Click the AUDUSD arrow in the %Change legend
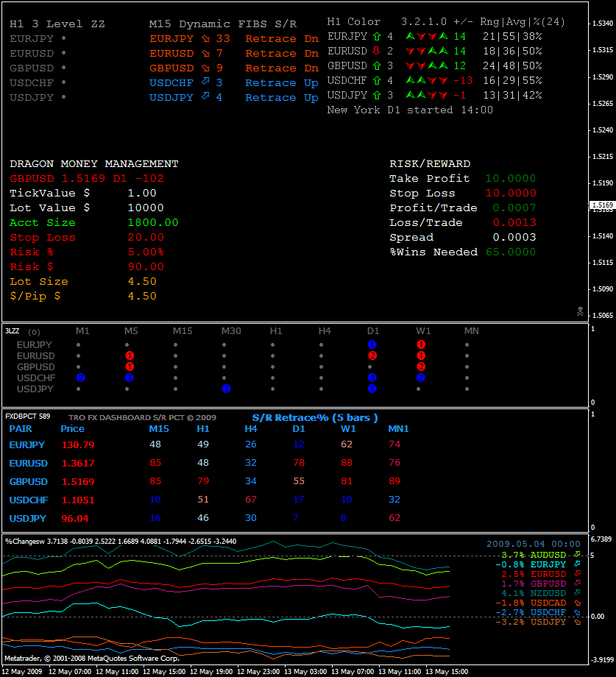Screen dimensions: 616x677 pyautogui.click(x=578, y=554)
